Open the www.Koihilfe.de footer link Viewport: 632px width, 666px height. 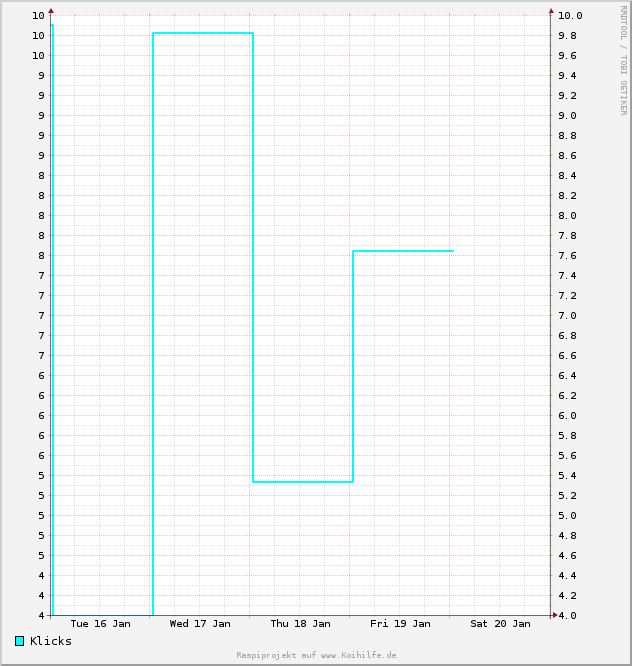[358, 655]
